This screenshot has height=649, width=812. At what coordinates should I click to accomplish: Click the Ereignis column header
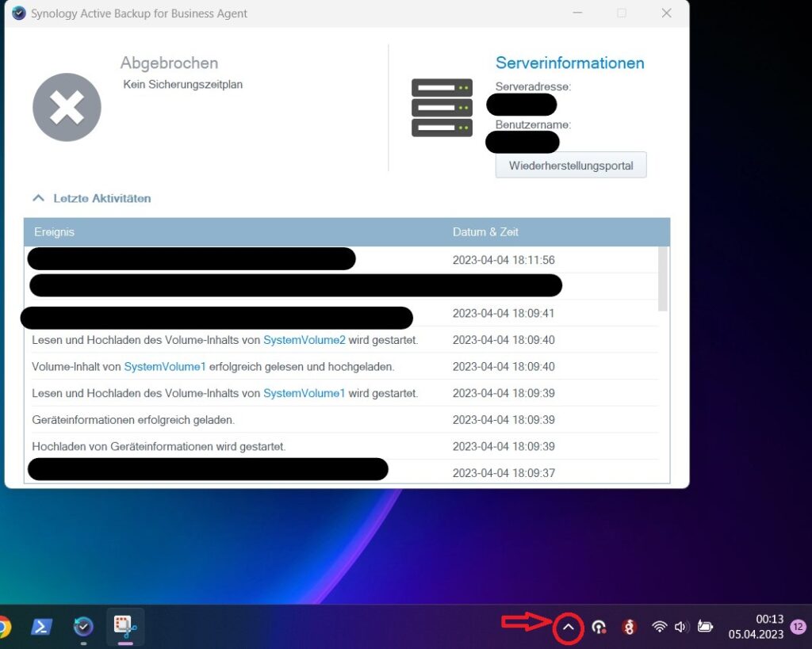point(55,232)
